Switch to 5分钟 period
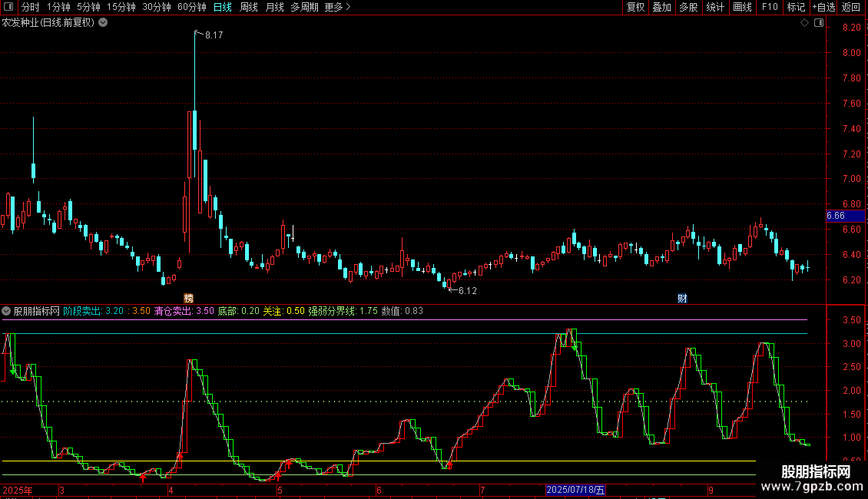This screenshot has width=868, height=499. click(88, 7)
